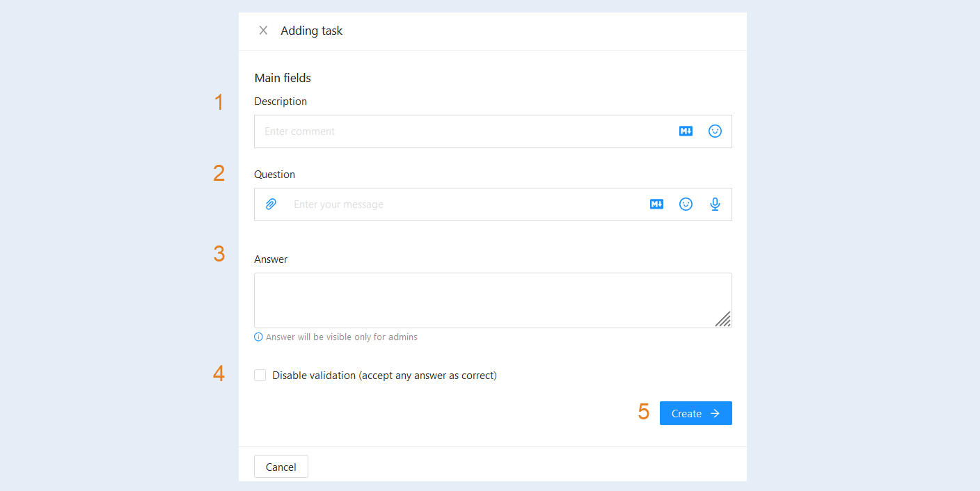The width and height of the screenshot is (980, 491).
Task: Click inside the Answer text area
Action: [x=493, y=300]
